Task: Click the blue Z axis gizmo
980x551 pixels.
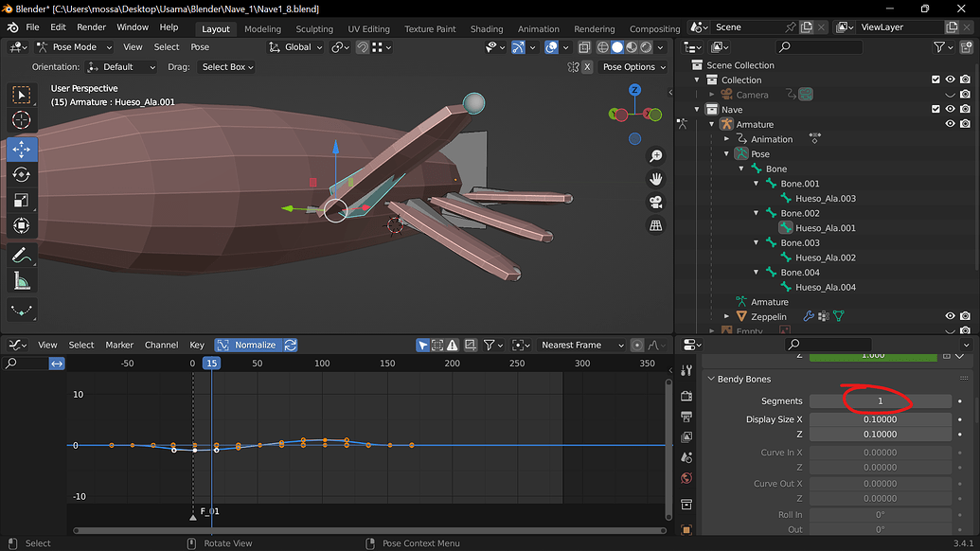Action: click(634, 90)
